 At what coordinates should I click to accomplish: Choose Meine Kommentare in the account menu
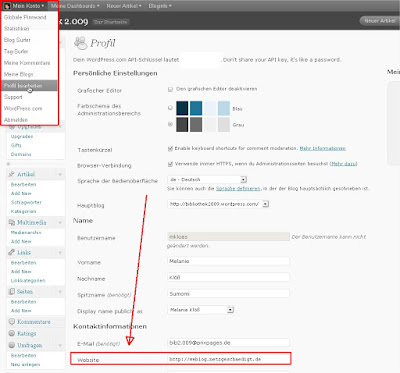tap(29, 63)
